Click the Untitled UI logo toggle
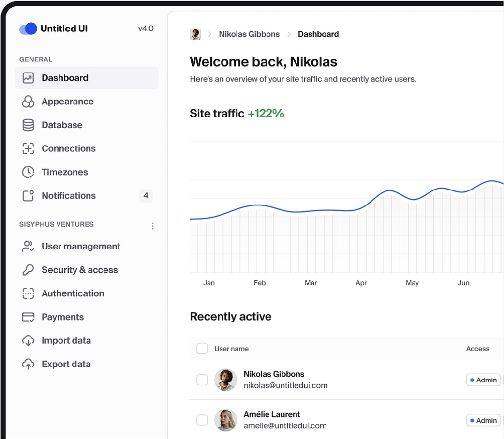This screenshot has width=504, height=439. [x=28, y=29]
